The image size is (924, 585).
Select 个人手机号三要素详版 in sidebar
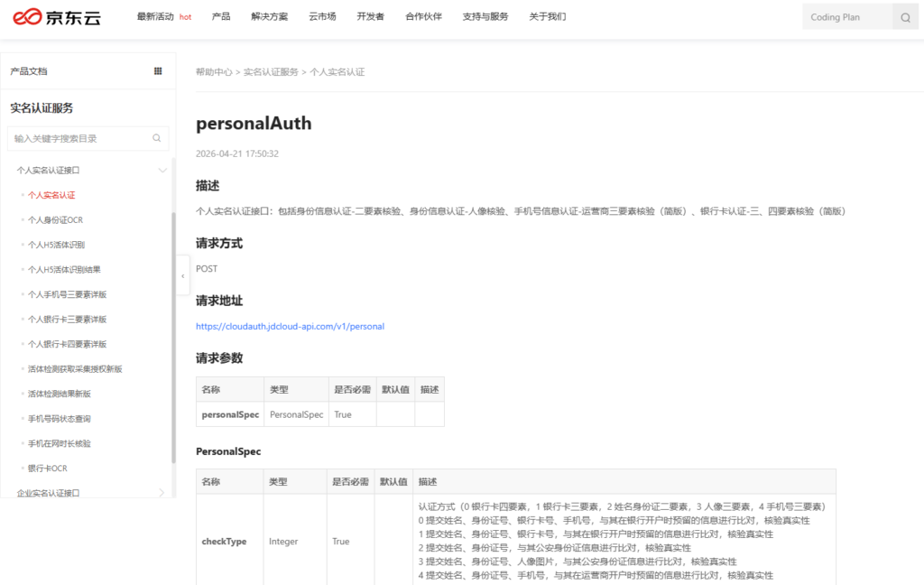pyautogui.click(x=67, y=294)
